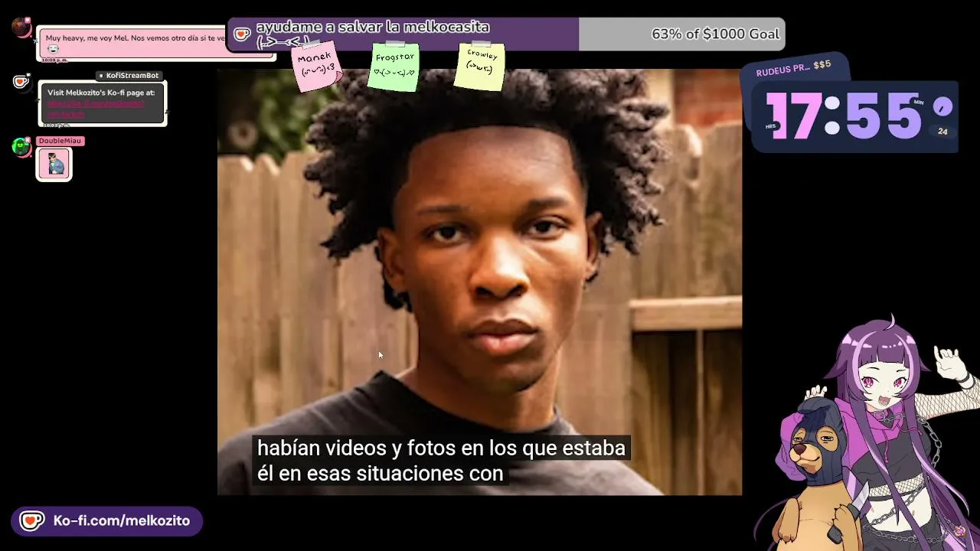The width and height of the screenshot is (980, 551).
Task: Open the Ko-fi.com/melkozito banner link
Action: point(106,520)
